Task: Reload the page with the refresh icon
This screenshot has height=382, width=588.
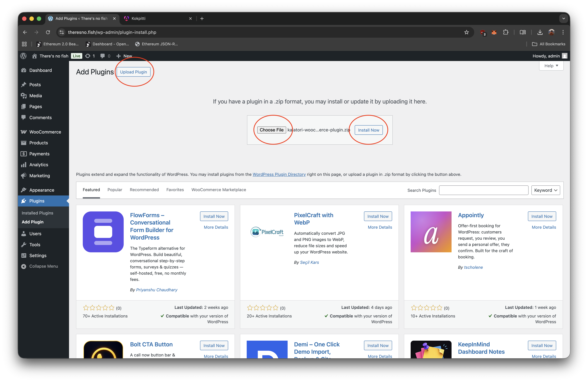Action: point(48,32)
